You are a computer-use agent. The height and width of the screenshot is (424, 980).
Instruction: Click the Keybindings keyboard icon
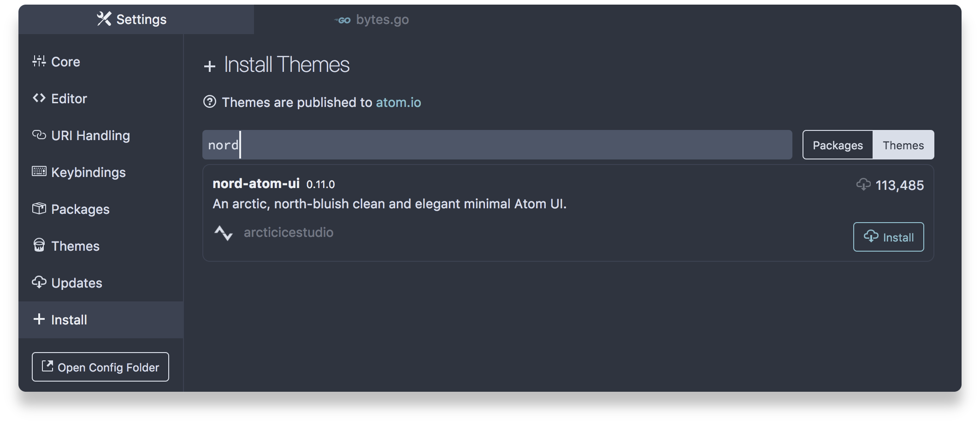39,171
